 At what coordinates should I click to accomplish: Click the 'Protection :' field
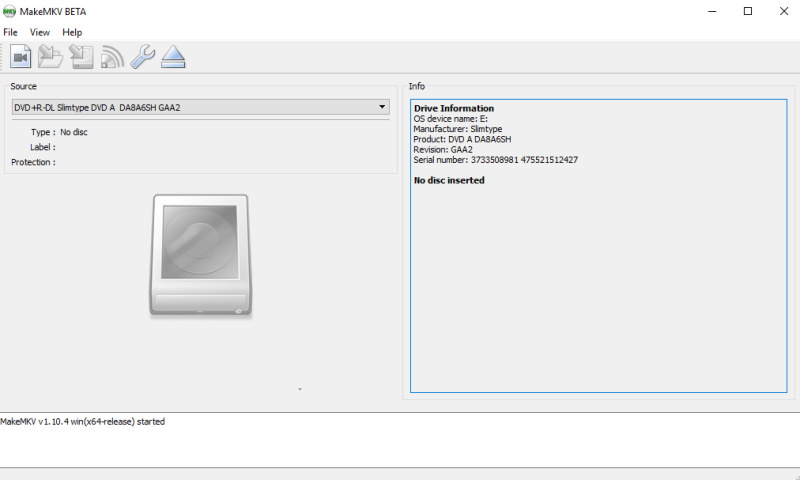pyautogui.click(x=34, y=162)
